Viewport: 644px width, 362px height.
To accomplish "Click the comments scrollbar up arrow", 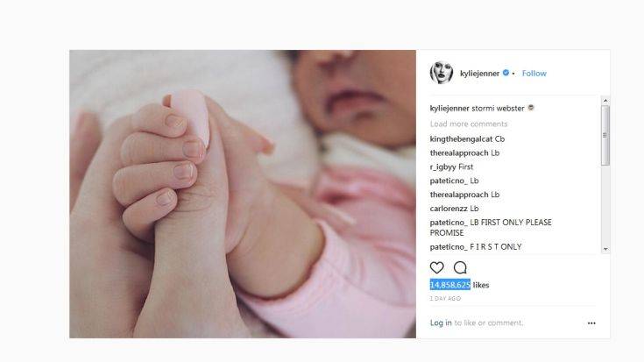I will click(x=605, y=101).
